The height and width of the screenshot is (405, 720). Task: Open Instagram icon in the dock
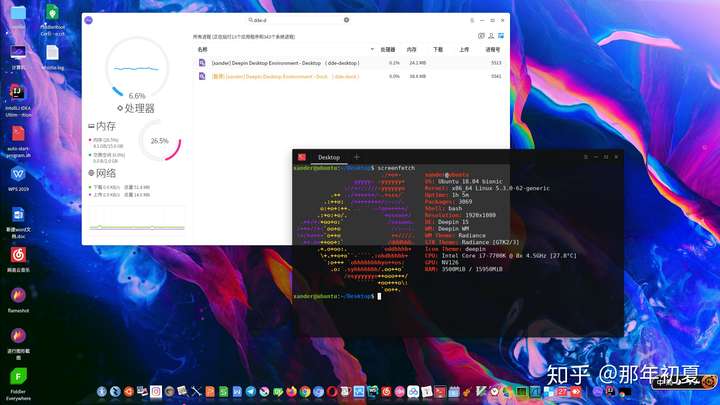156,392
